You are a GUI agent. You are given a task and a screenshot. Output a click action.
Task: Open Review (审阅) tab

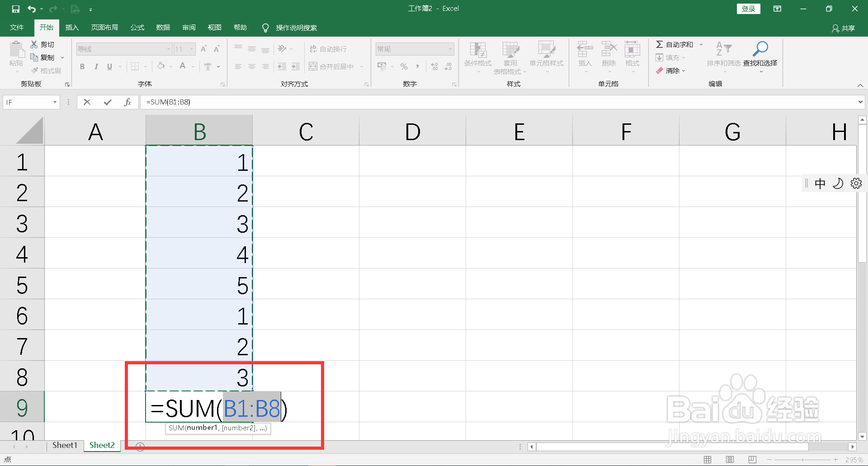189,28
